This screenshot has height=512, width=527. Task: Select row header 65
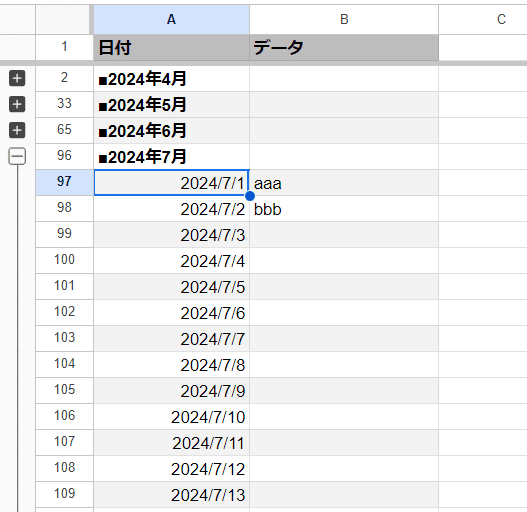click(x=64, y=130)
